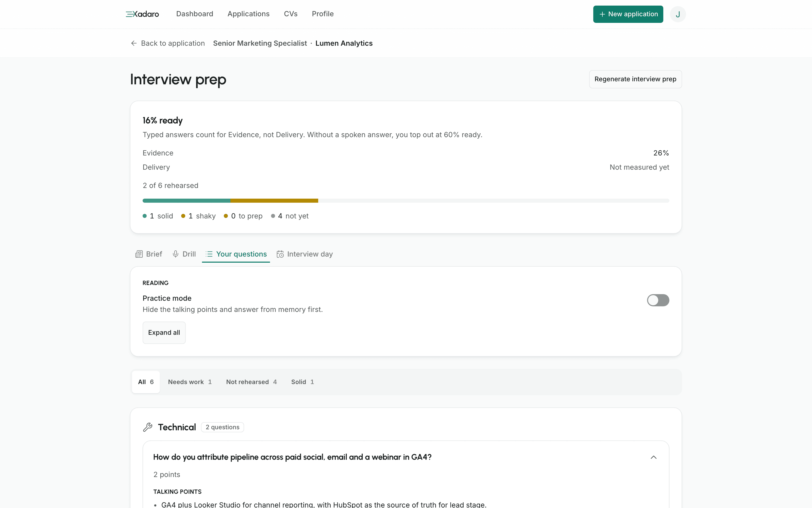Switch to the Brief tab
Image resolution: width=812 pixels, height=508 pixels.
click(149, 254)
